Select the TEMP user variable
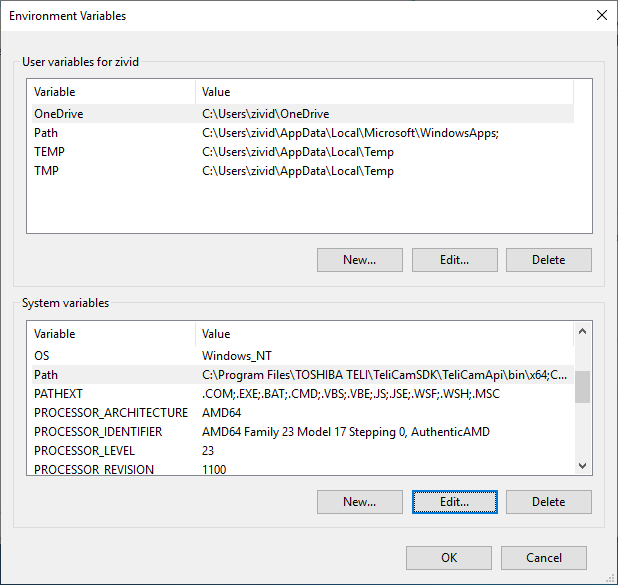 tap(49, 152)
